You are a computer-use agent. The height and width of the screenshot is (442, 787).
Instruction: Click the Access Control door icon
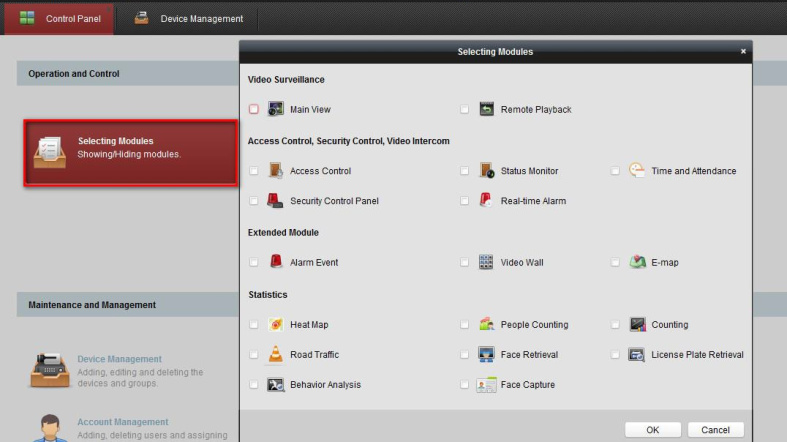(x=275, y=171)
